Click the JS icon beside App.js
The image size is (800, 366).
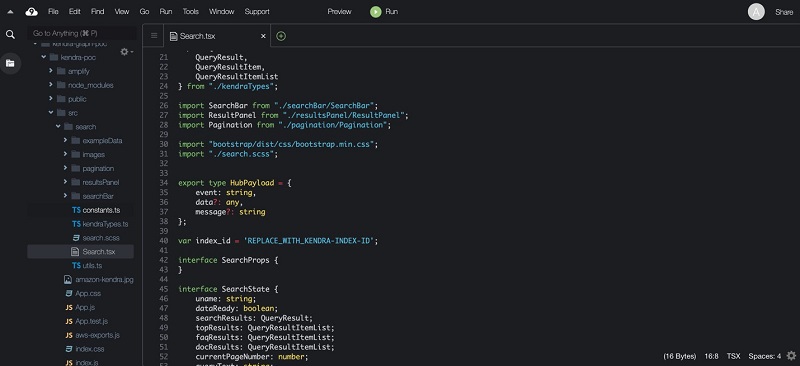pyautogui.click(x=69, y=307)
